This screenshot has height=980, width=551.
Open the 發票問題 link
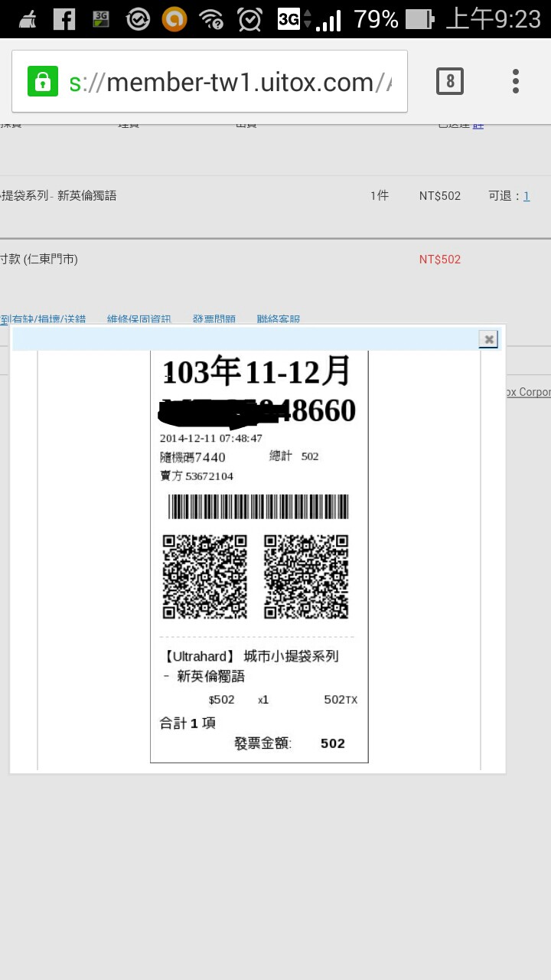tap(214, 319)
